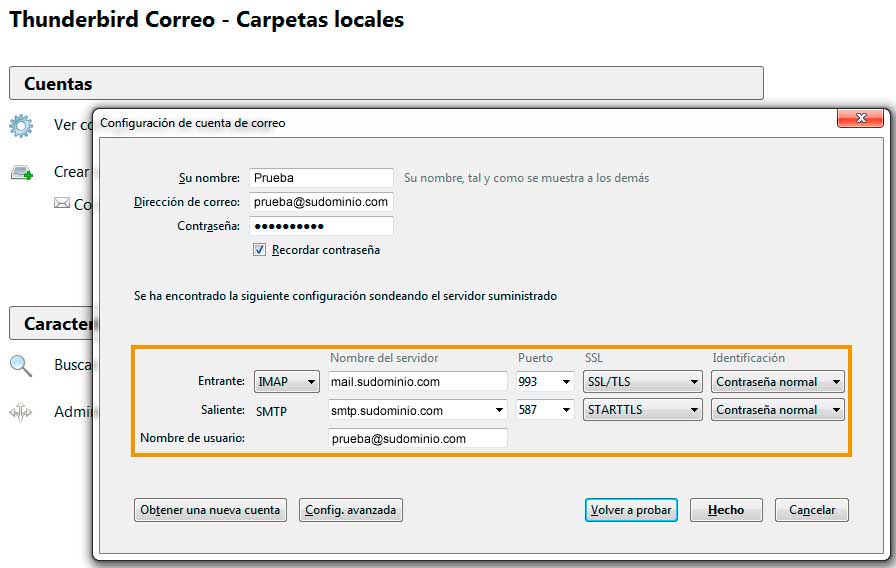Click the 'Identificación' column header
The width and height of the screenshot is (896, 568).
(x=748, y=358)
